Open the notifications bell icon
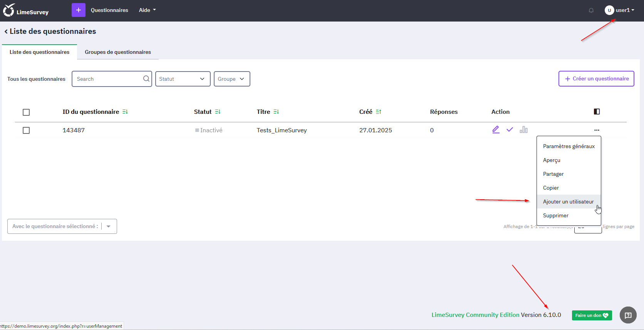Image resolution: width=644 pixels, height=330 pixels. [x=591, y=10]
